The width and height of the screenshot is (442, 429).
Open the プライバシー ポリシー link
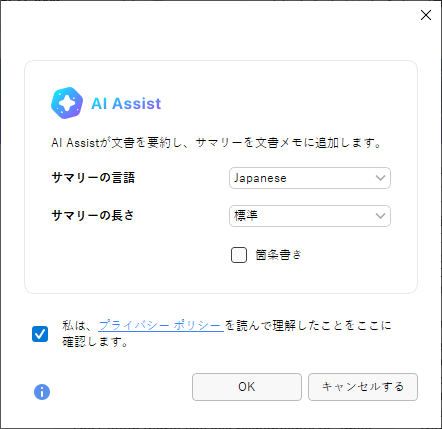coord(161,325)
